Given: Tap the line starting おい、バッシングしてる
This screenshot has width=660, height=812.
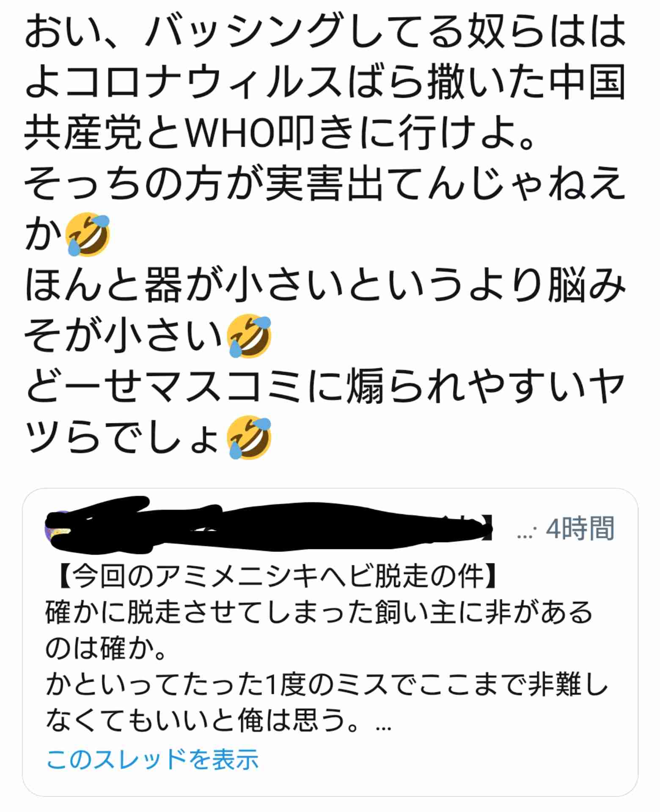Looking at the screenshot, I should pyautogui.click(x=326, y=31).
